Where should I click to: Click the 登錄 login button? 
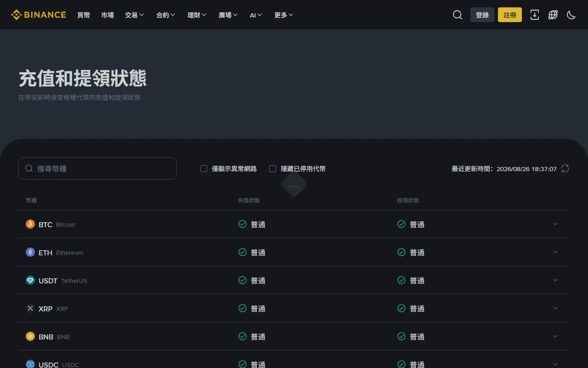coord(482,15)
